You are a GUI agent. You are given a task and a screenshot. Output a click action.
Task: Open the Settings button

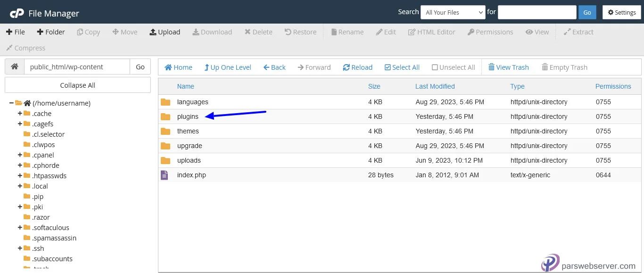(621, 12)
